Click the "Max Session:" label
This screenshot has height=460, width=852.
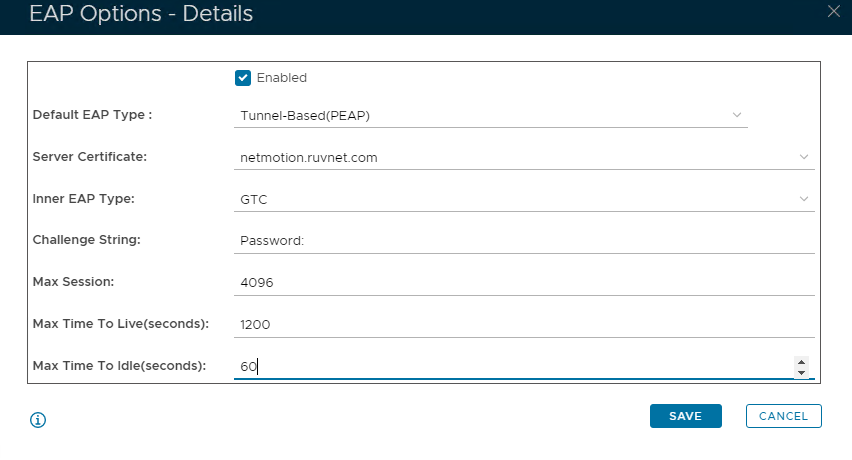[74, 282]
